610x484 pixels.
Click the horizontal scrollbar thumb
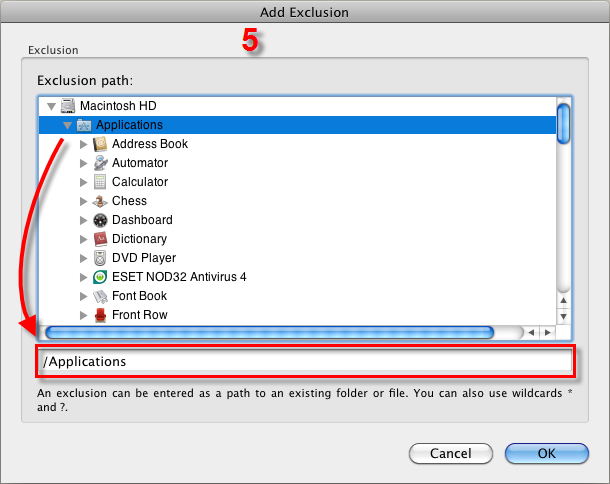(270, 332)
